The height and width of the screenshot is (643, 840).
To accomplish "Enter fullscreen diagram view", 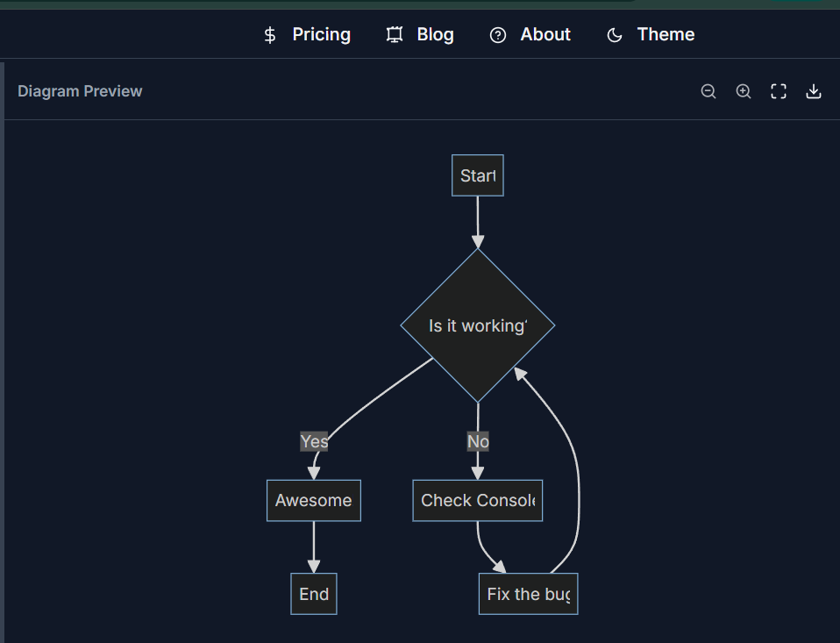I will click(x=779, y=91).
